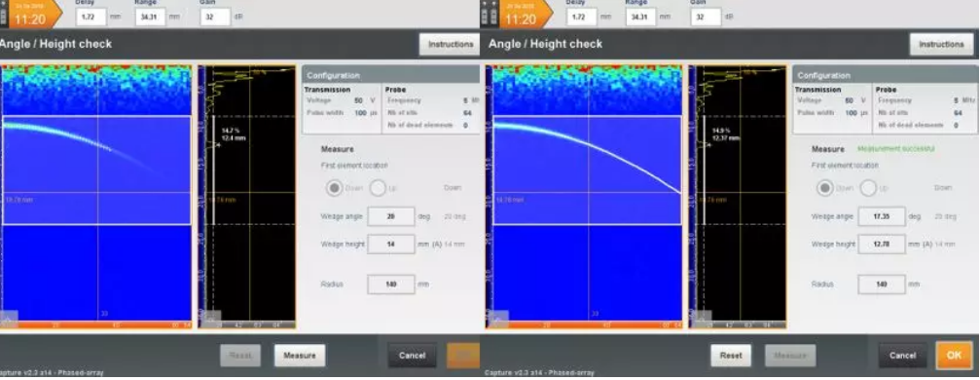This screenshot has height=380, width=980.
Task: Select the wedge angle field reading 17.35
Action: [882, 216]
